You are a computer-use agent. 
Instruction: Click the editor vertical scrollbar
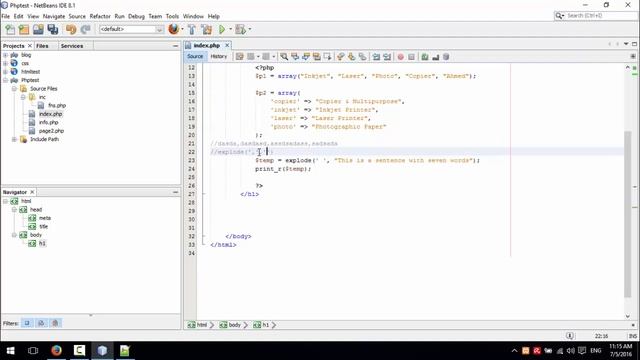coord(628,215)
